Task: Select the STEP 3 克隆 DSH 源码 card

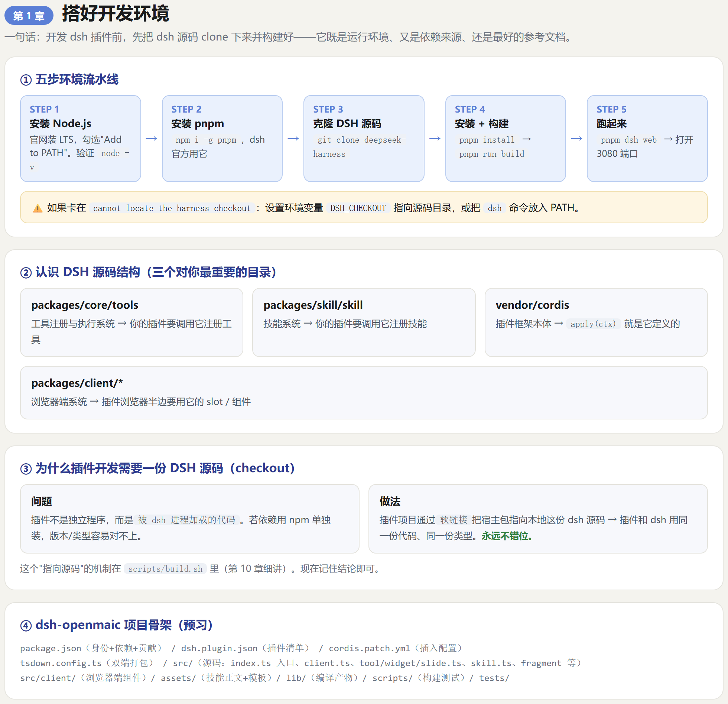Action: [x=364, y=139]
